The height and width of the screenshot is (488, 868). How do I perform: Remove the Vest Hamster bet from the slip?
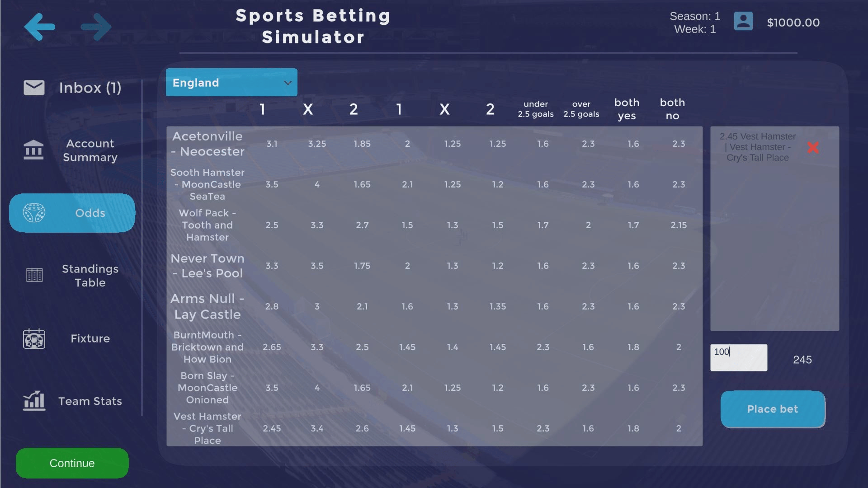(813, 147)
